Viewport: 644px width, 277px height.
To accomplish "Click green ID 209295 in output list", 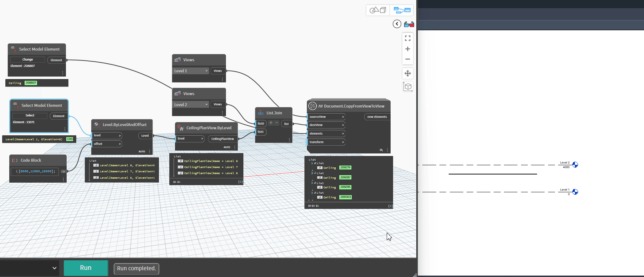I will pos(345,187).
